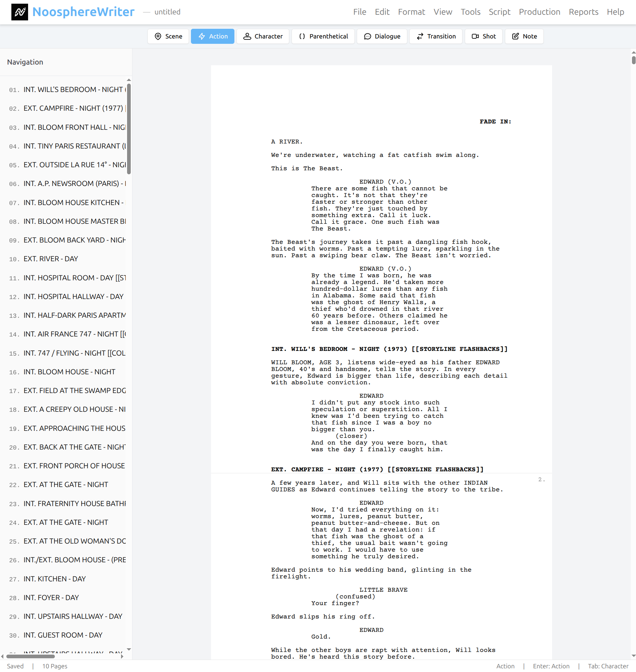The height and width of the screenshot is (672, 636).
Task: Insert a Scene heading element
Action: [x=168, y=36]
